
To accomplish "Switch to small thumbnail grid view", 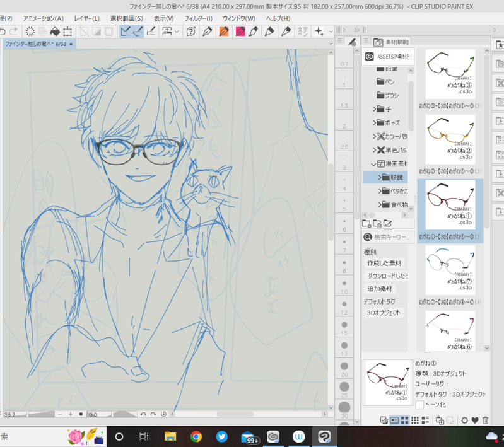I will coord(415,420).
